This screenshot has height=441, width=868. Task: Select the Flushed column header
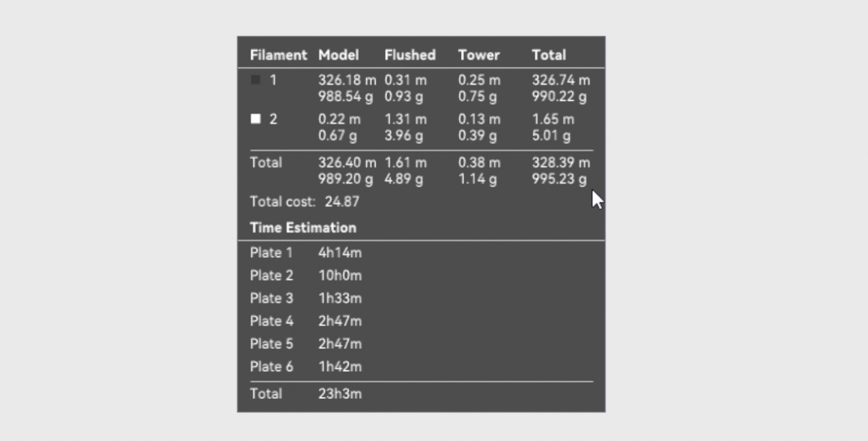point(410,55)
